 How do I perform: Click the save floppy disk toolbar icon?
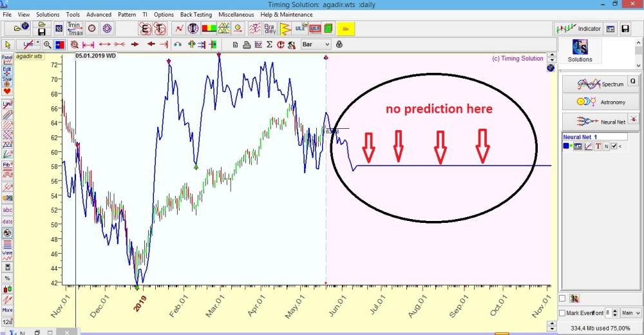[42, 28]
